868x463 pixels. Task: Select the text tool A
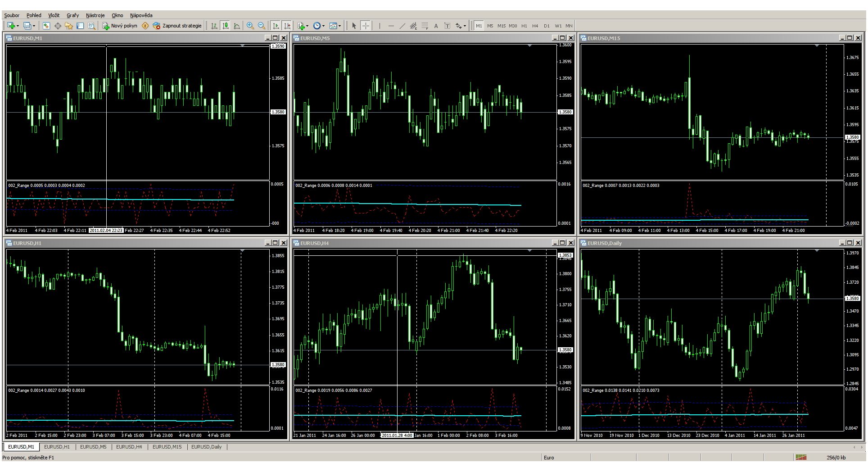coord(436,26)
